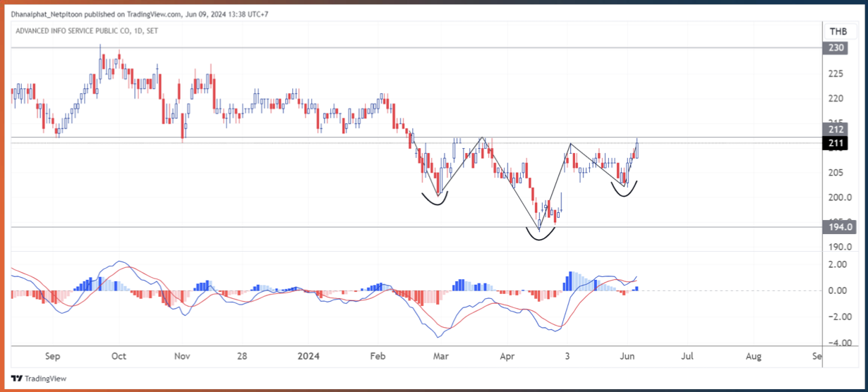Click the current price label 211
Screen dimensions: 868x392
coord(836,144)
